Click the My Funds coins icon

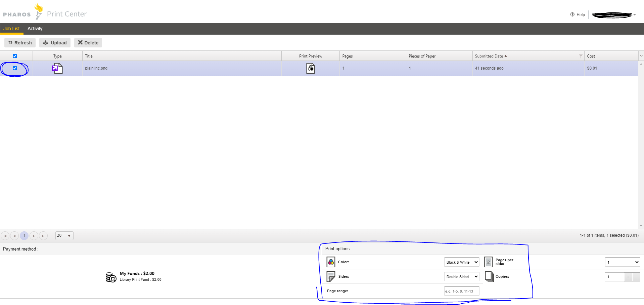click(x=111, y=277)
